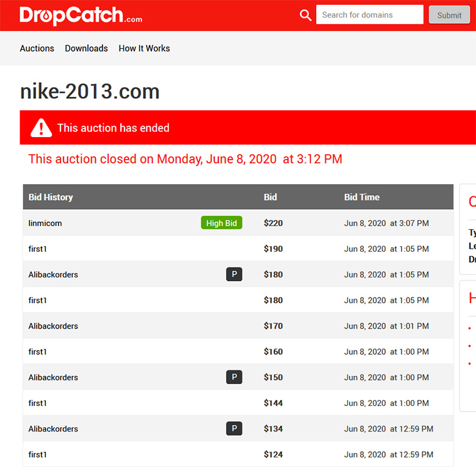476x467 pixels.
Task: Click the $134 bid amount
Action: [x=273, y=429]
